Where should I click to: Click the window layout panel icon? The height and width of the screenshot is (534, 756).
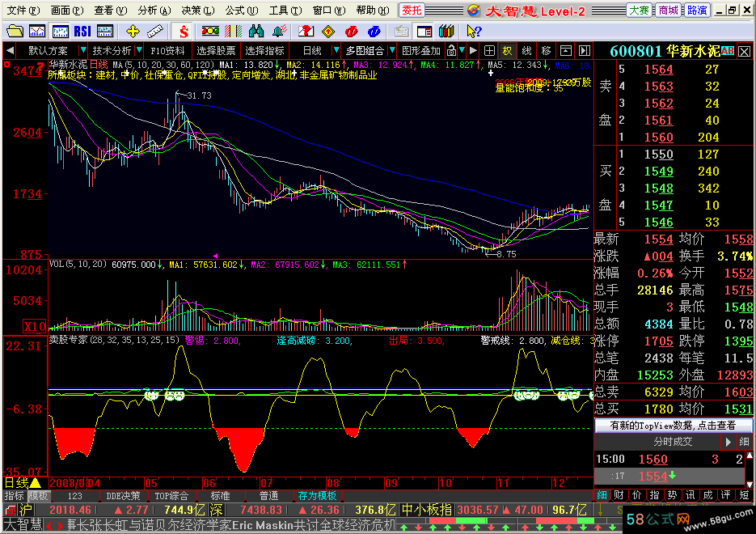(x=424, y=32)
